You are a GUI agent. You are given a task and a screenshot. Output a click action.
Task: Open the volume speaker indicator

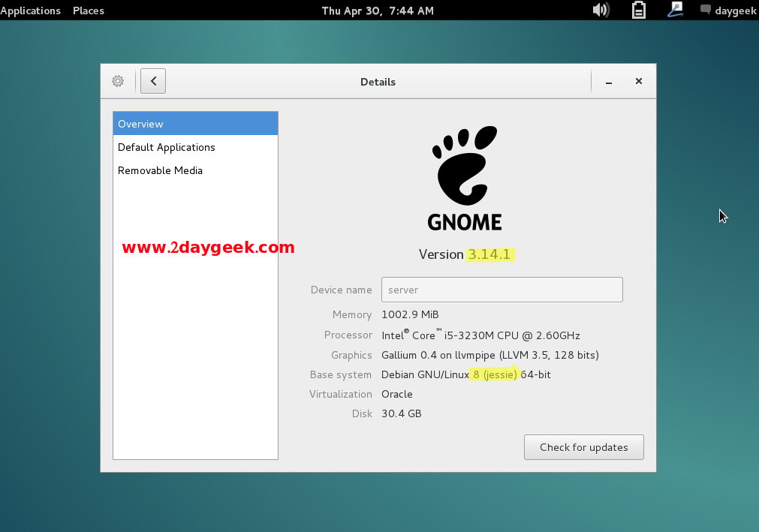coord(601,10)
